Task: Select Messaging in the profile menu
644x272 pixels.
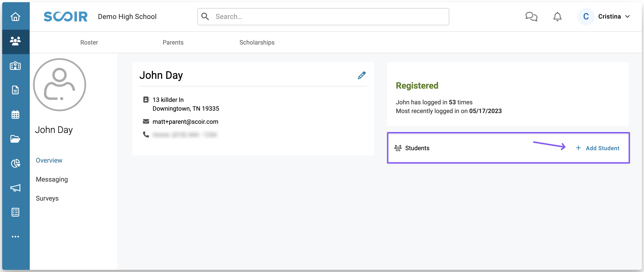Action: (52, 179)
